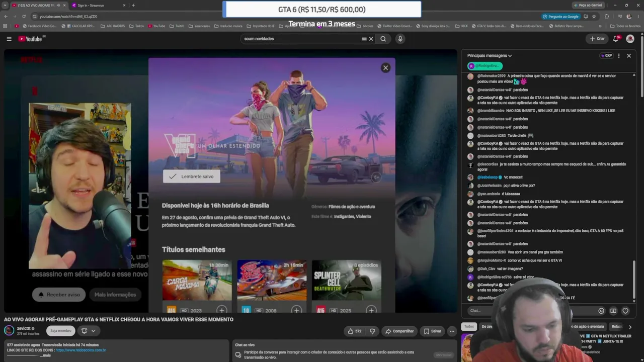This screenshot has height=362, width=644.
Task: Open the bookmarks bar apps grid
Action: 5,26
